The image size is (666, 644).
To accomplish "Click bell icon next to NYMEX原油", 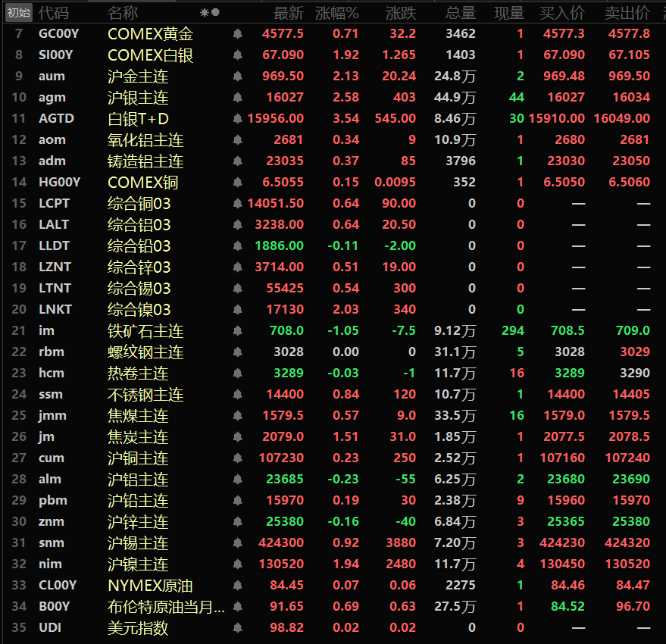I will [x=237, y=586].
